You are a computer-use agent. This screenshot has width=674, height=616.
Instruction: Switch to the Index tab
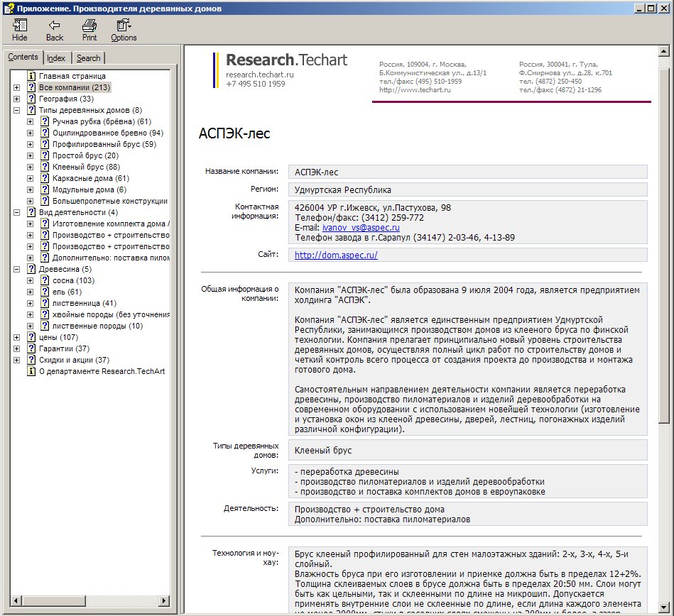[56, 58]
